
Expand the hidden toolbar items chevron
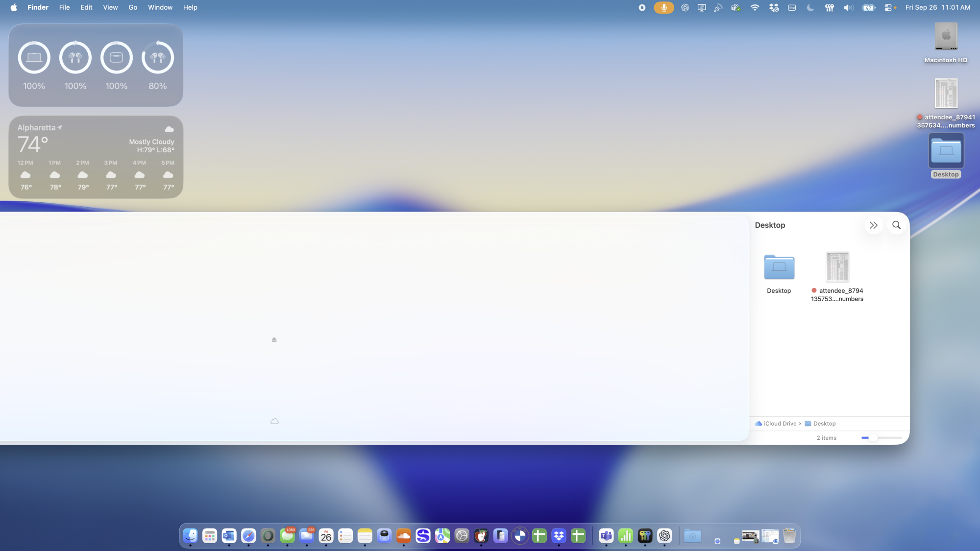click(873, 225)
